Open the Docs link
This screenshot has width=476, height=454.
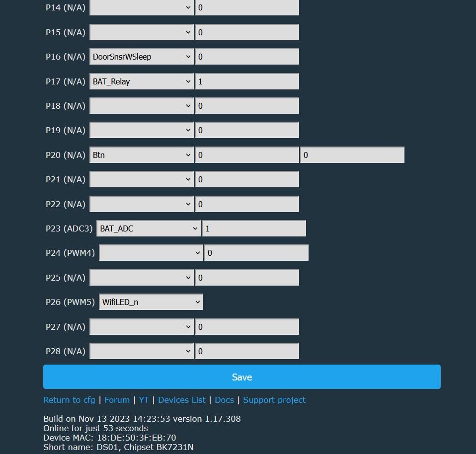click(225, 400)
